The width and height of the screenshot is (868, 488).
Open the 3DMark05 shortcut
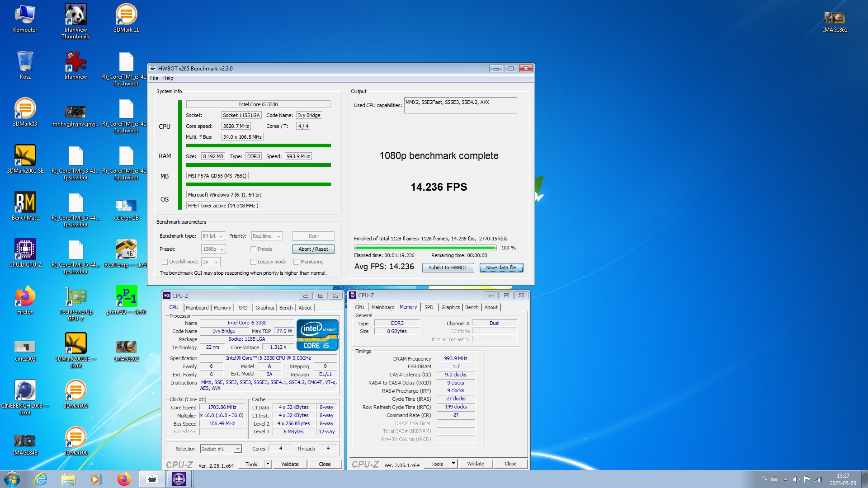(x=75, y=394)
